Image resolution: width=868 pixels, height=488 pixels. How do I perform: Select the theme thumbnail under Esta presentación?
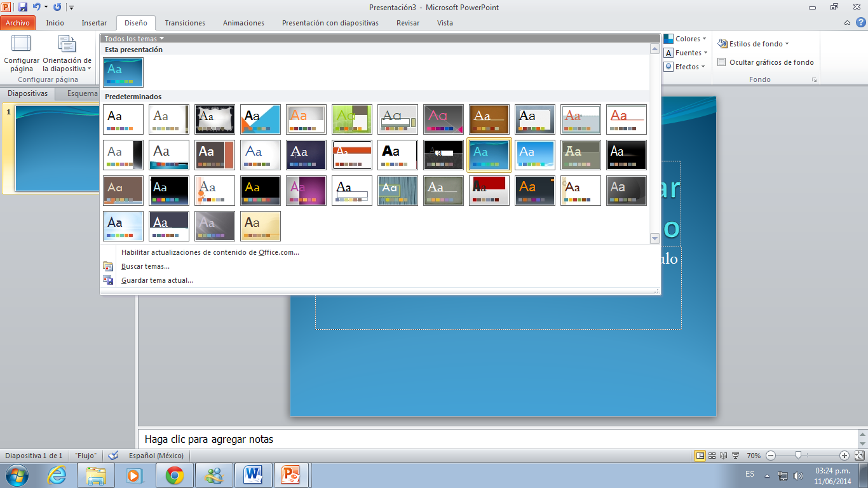pyautogui.click(x=123, y=72)
